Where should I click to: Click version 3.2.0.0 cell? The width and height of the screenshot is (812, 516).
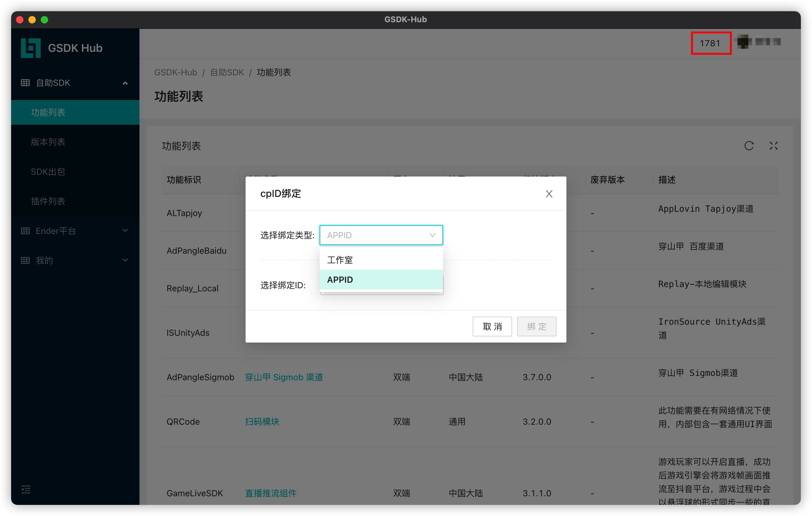537,421
